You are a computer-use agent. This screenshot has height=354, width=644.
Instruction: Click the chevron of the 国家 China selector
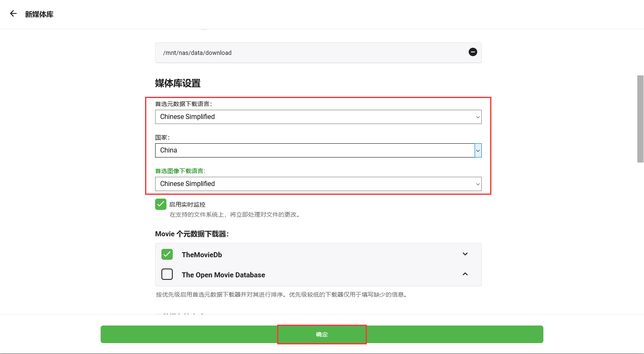coord(478,150)
